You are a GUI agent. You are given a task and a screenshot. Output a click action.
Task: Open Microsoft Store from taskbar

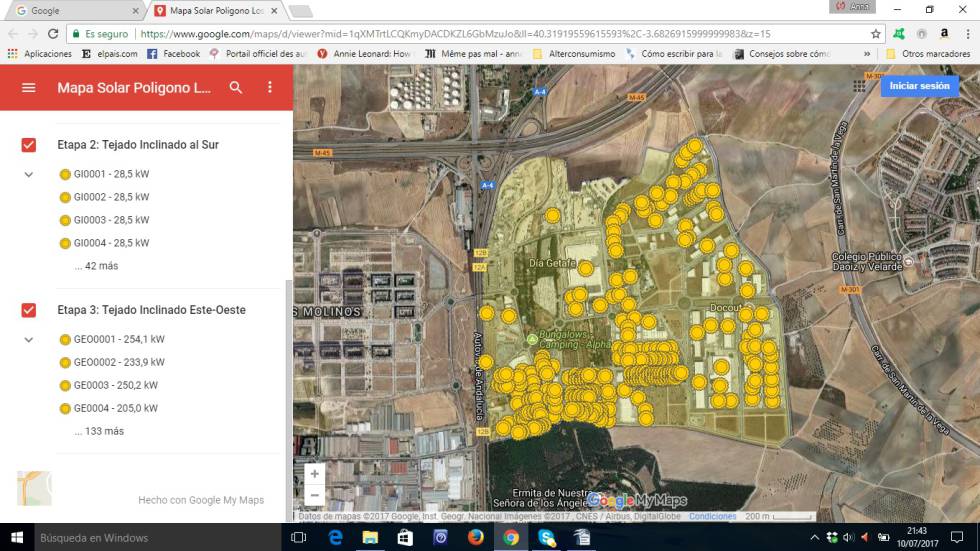coord(405,537)
